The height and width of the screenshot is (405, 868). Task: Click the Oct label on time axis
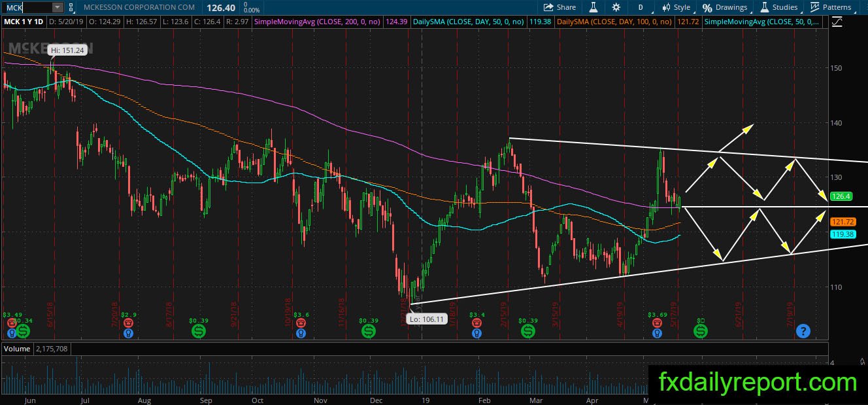(258, 400)
